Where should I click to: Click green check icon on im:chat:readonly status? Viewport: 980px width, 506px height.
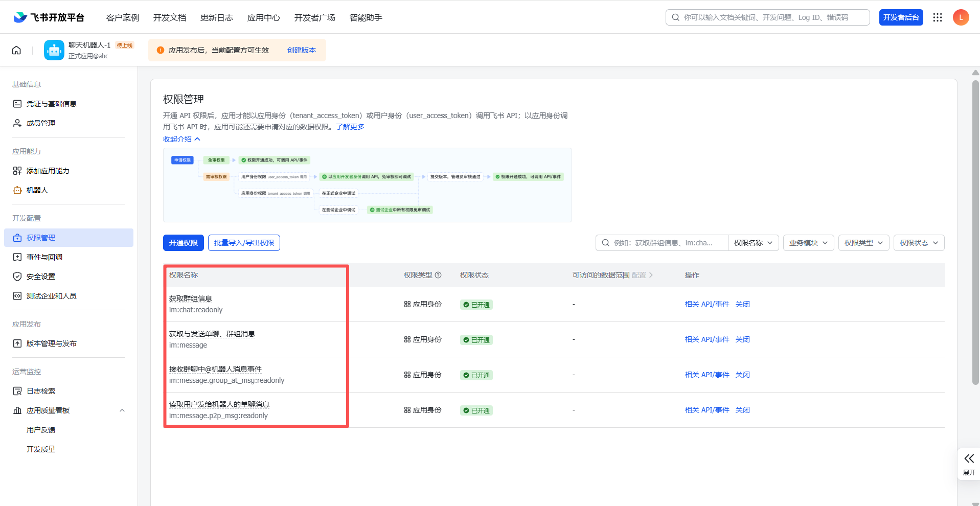pyautogui.click(x=466, y=305)
